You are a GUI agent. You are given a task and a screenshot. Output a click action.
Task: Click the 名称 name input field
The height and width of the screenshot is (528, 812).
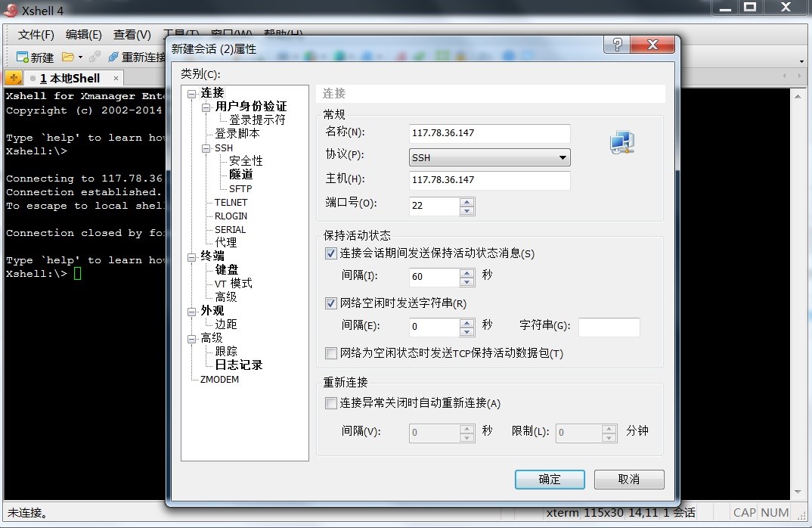point(489,133)
